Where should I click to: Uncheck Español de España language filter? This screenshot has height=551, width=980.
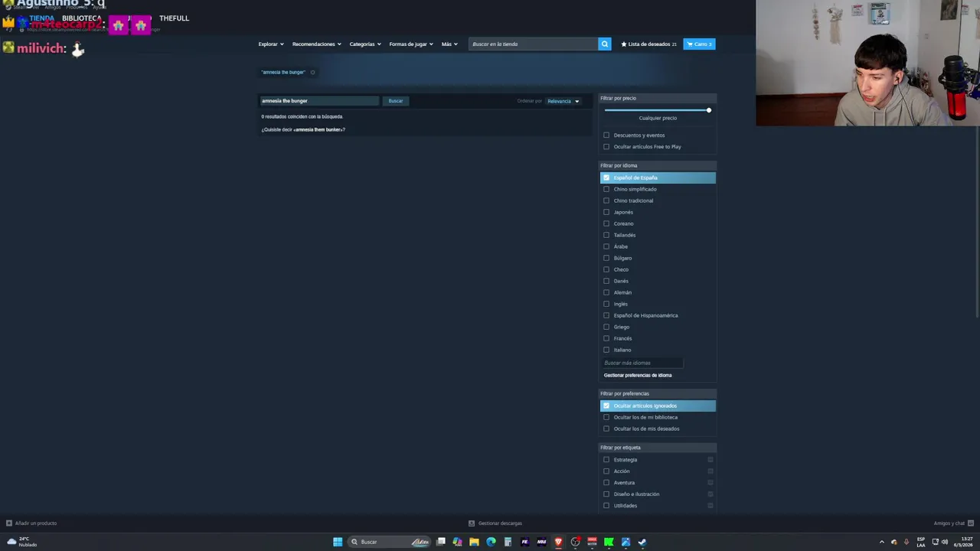tap(606, 178)
